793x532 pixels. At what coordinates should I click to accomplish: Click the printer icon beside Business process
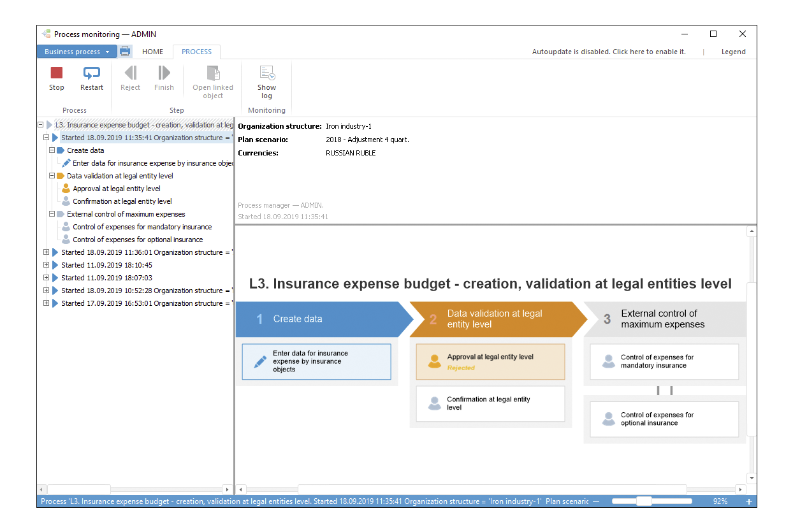(x=125, y=52)
